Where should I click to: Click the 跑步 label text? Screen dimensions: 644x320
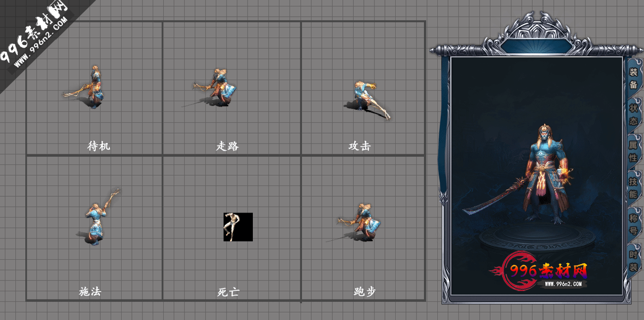pyautogui.click(x=365, y=292)
